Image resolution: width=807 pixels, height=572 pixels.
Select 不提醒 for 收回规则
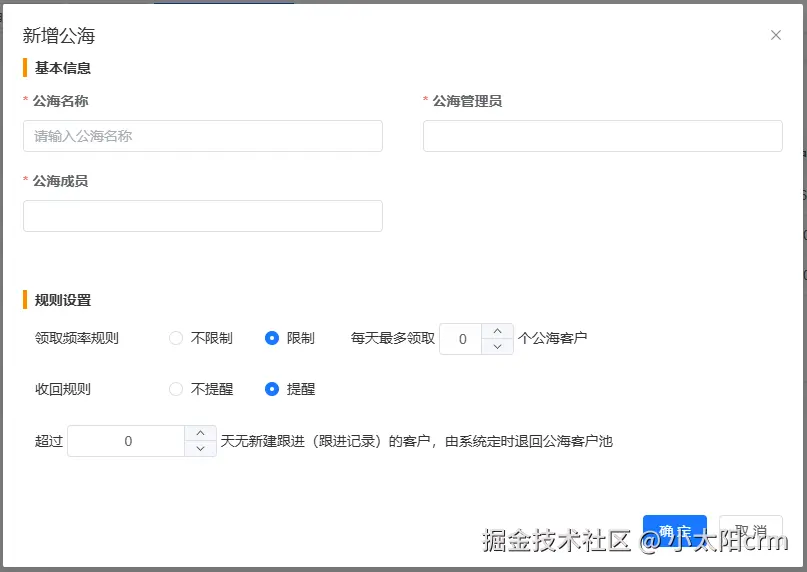[176, 389]
